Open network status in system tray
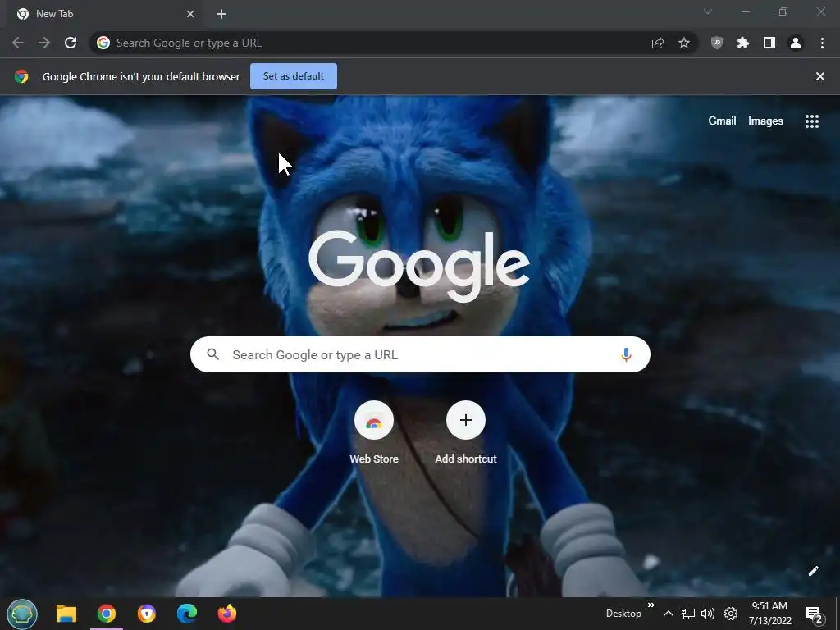The width and height of the screenshot is (840, 630). [688, 614]
